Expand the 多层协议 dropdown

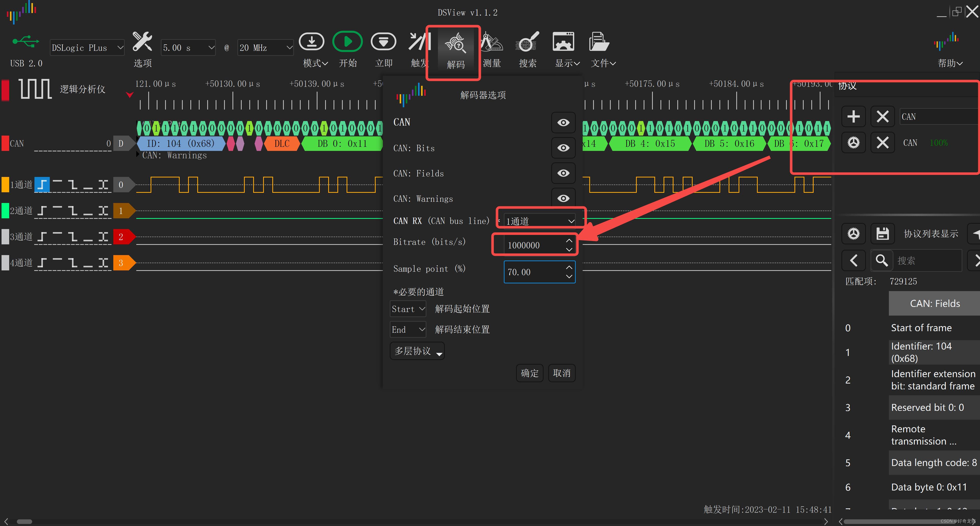(x=416, y=351)
